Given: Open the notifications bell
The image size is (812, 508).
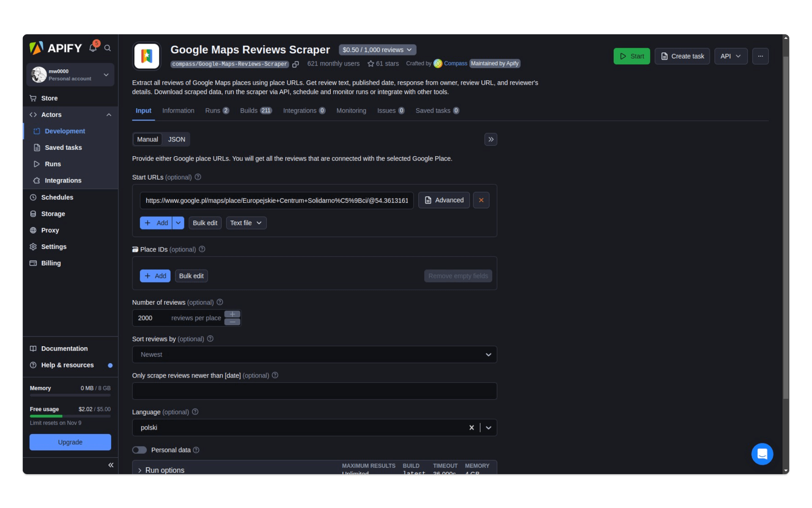Looking at the screenshot, I should [x=93, y=48].
